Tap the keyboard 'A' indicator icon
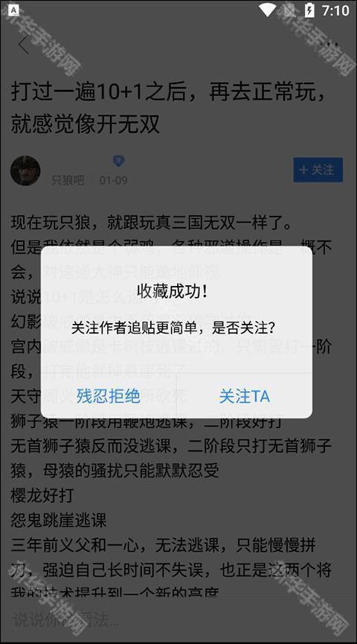The width and height of the screenshot is (357, 644). 13,10
